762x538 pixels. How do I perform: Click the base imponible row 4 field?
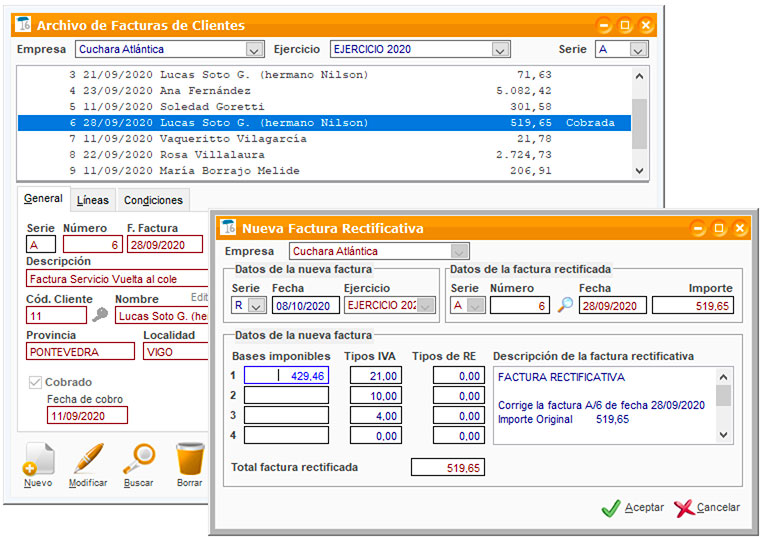pos(286,435)
